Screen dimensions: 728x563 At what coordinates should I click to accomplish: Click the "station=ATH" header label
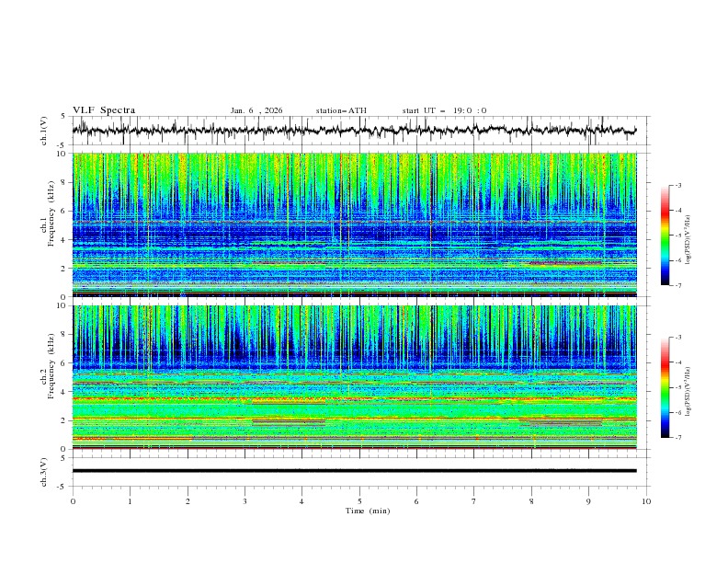pyautogui.click(x=341, y=110)
